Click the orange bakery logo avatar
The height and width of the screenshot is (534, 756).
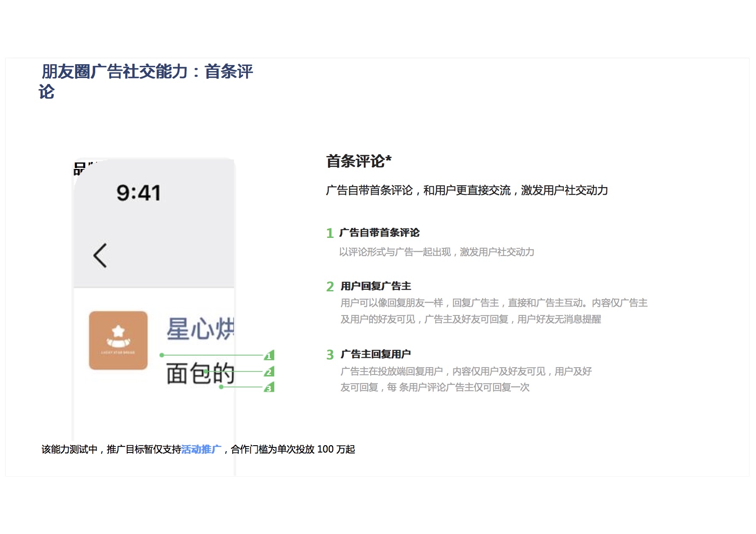pos(118,340)
